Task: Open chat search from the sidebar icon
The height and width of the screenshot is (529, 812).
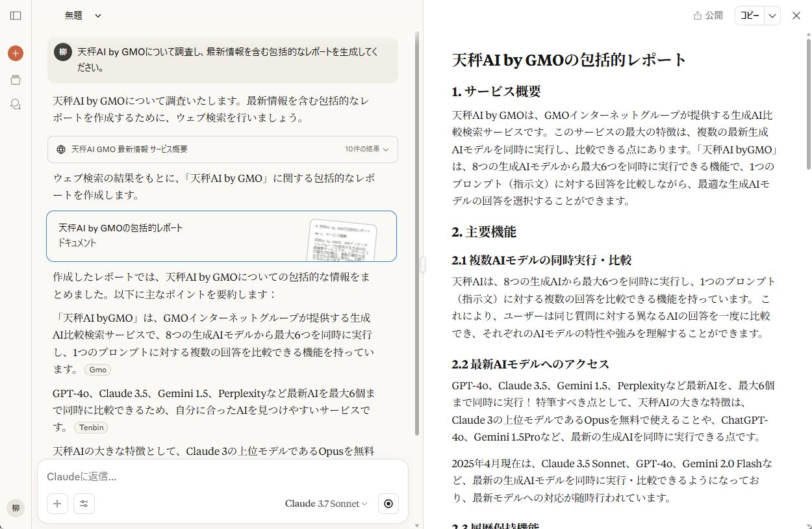Action: (16, 104)
